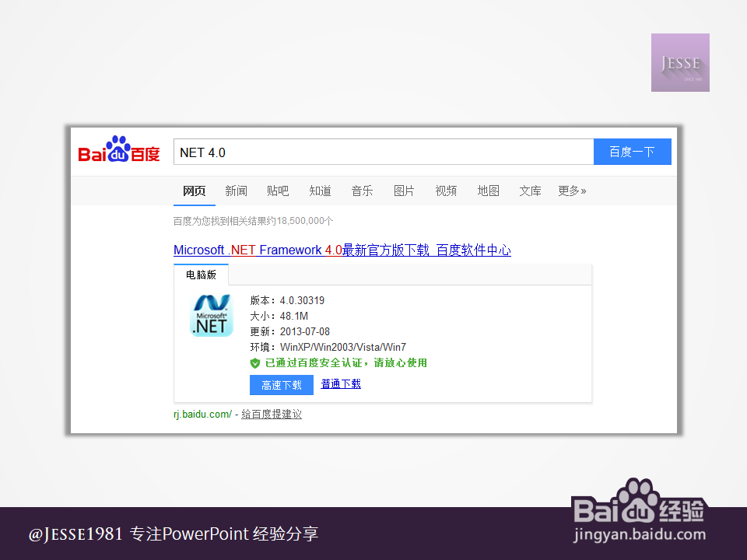Viewport: 747px width, 560px height.
Task: Click the 百度一下 search button
Action: pyautogui.click(x=632, y=152)
